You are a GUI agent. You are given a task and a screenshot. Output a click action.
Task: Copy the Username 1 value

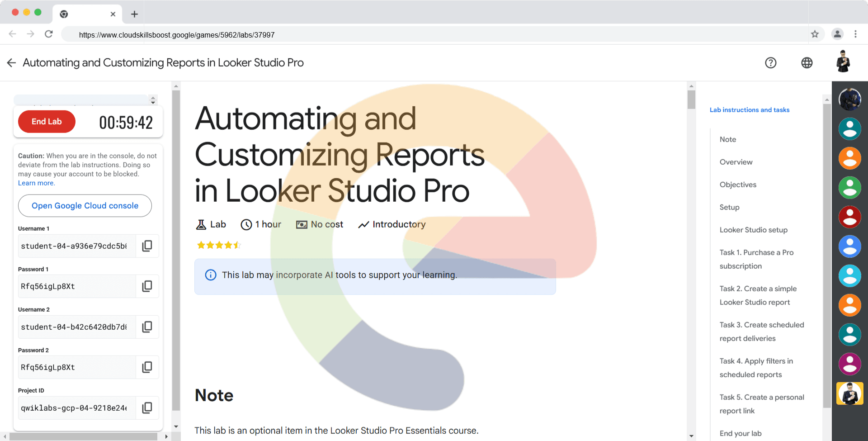[x=147, y=246]
